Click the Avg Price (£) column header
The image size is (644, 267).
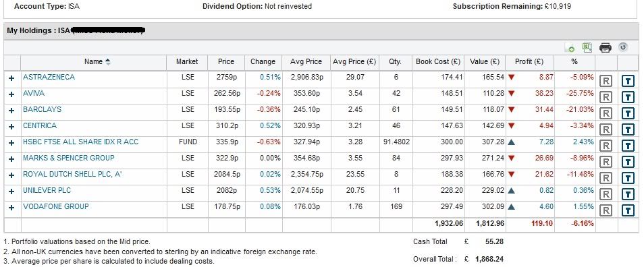pyautogui.click(x=354, y=62)
